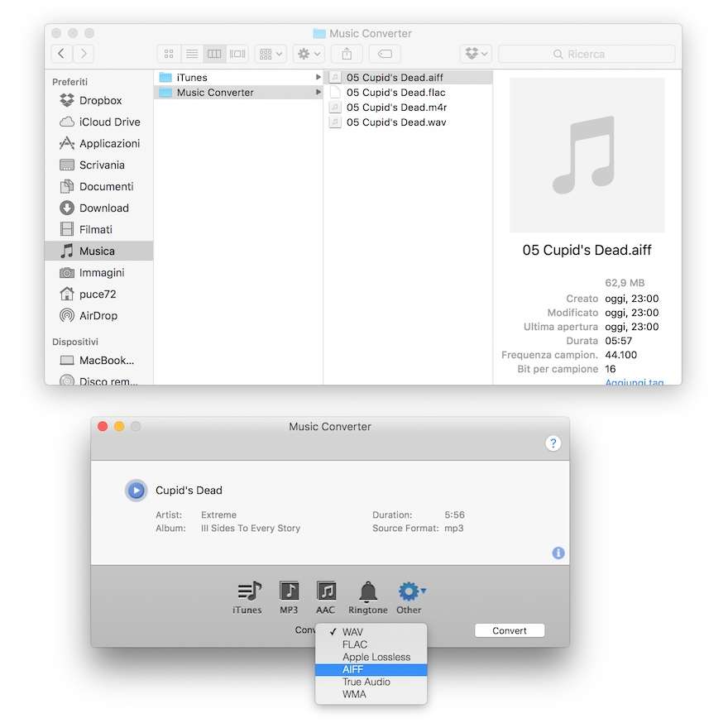728x723 pixels.
Task: Show track info with the blue info icon
Action: pos(558,553)
